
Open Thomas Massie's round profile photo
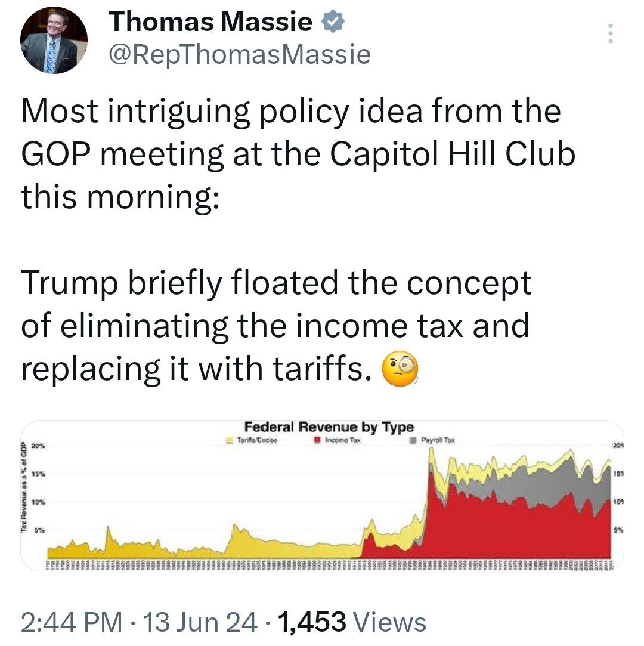[x=54, y=41]
